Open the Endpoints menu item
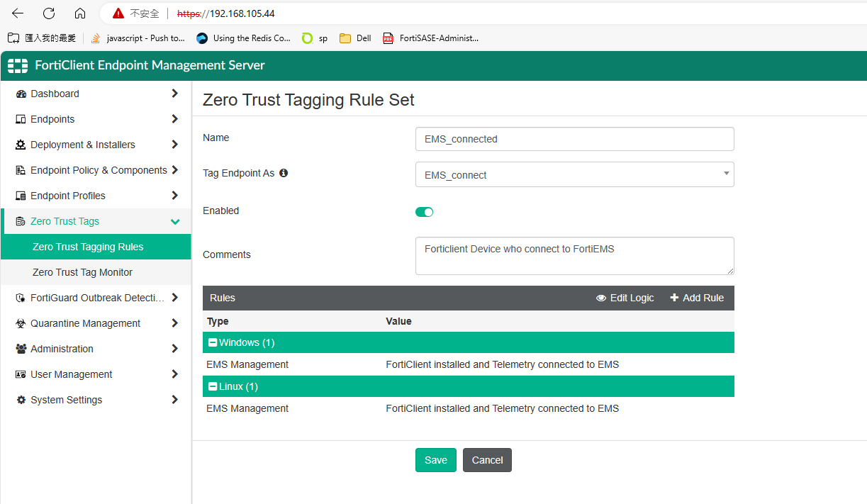Viewport: 867px width, 504px height. (x=96, y=119)
